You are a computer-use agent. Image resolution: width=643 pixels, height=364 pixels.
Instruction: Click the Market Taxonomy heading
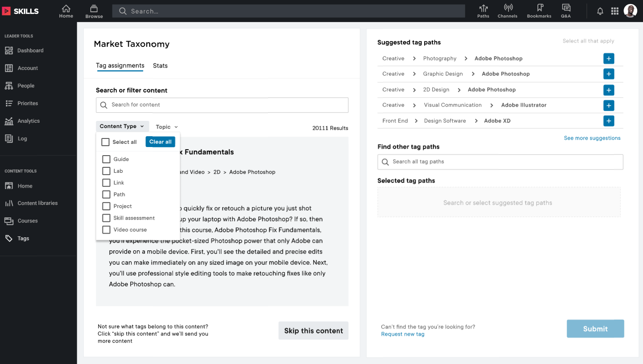132,44
